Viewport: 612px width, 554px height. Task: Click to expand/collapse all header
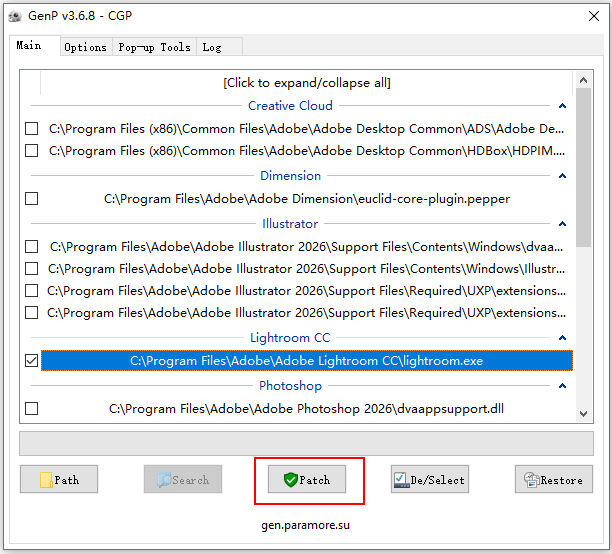(307, 83)
